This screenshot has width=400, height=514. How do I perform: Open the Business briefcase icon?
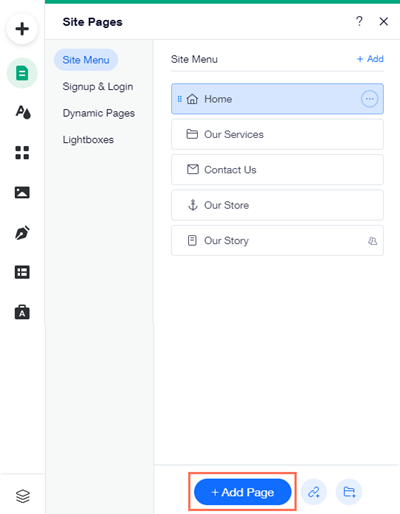[22, 312]
